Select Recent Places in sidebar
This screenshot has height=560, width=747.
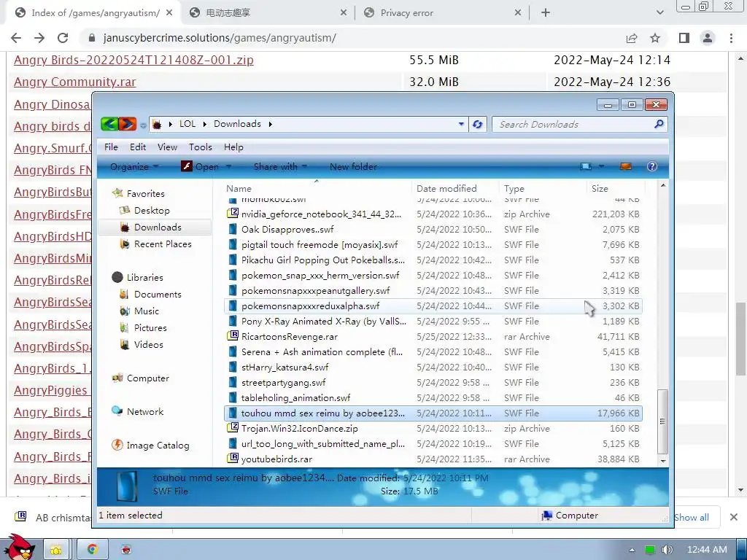[163, 244]
